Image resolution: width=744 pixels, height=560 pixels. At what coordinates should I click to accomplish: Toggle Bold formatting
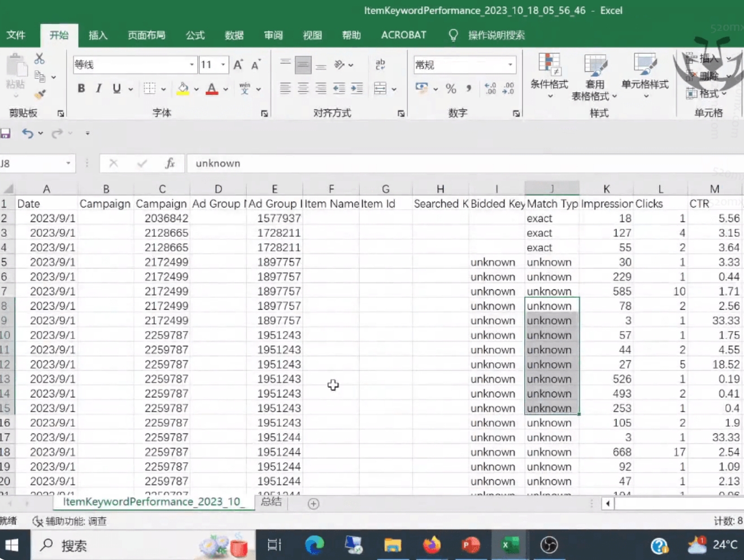(81, 89)
